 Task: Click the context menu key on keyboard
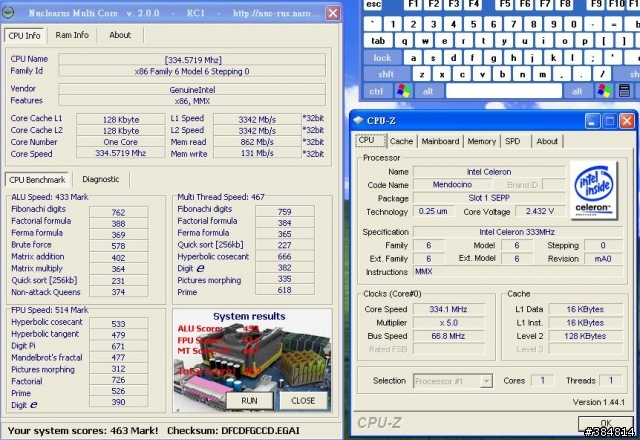[624, 91]
